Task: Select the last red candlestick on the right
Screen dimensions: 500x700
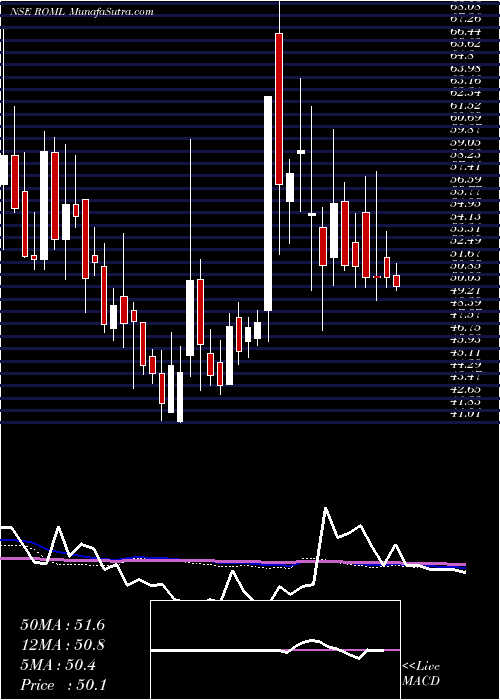Action: [x=396, y=281]
